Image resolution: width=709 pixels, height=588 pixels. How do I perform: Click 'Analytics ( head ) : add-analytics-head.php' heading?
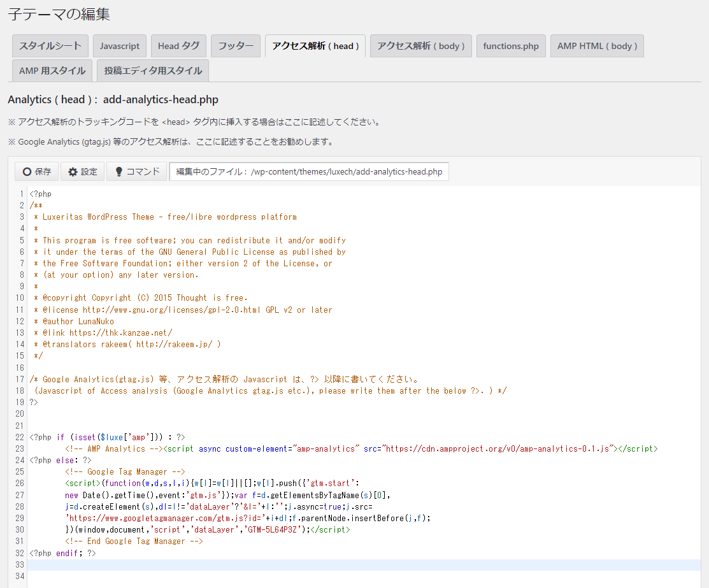tap(113, 99)
